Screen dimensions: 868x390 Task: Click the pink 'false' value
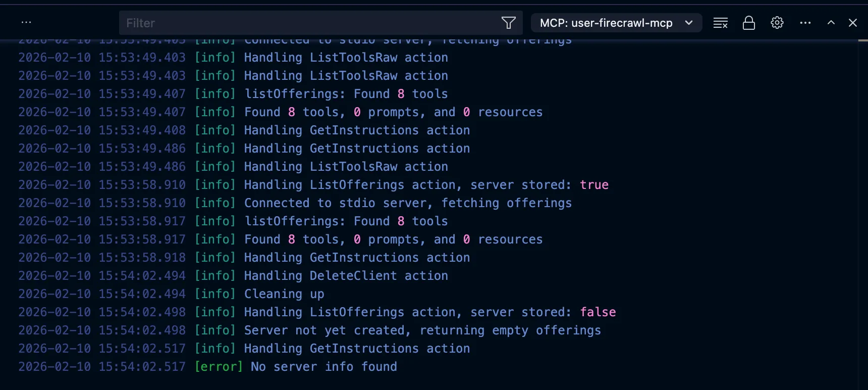(x=598, y=312)
